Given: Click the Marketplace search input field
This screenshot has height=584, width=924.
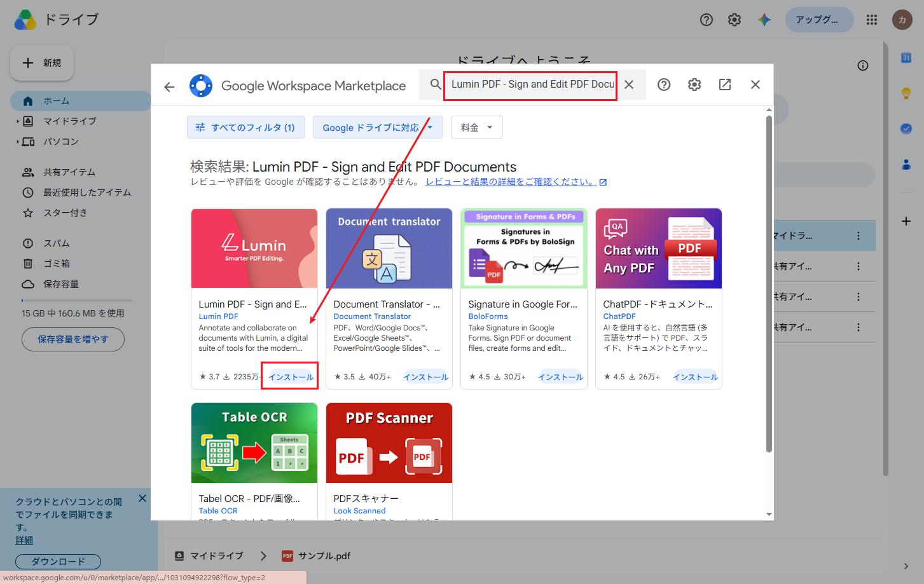Looking at the screenshot, I should tap(532, 85).
